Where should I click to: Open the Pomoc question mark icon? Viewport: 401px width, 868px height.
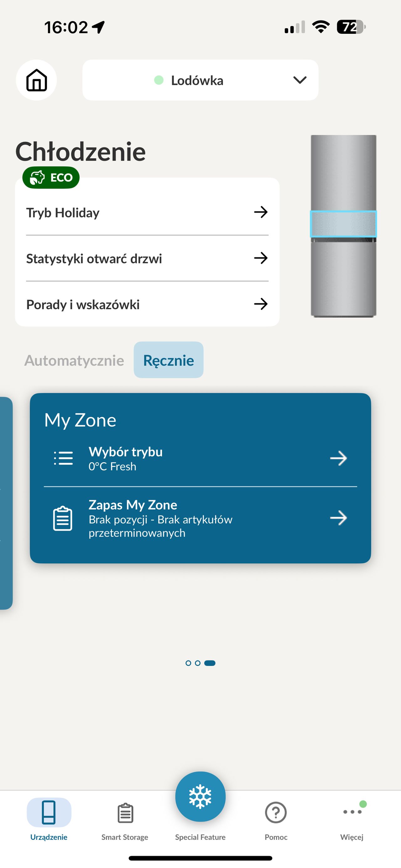coord(276,812)
